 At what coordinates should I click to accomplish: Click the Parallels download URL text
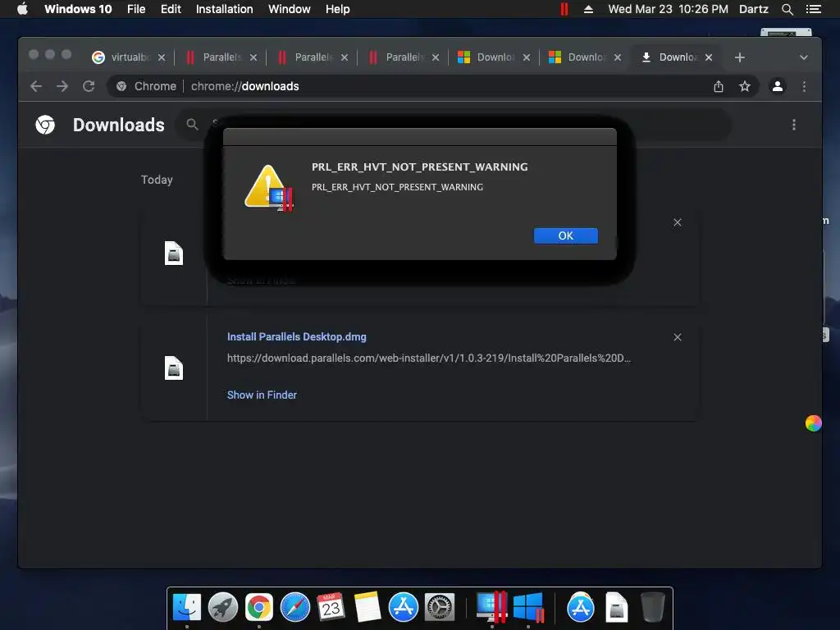428,358
